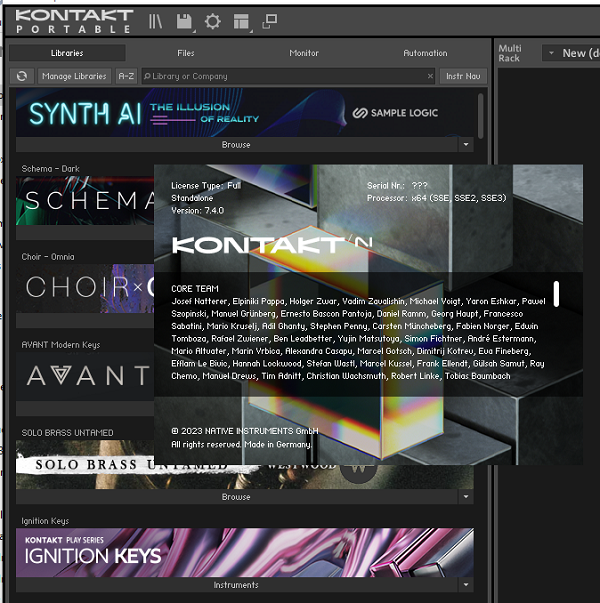Click the AVANT Modern Keys library title
This screenshot has height=603, width=600.
61,345
